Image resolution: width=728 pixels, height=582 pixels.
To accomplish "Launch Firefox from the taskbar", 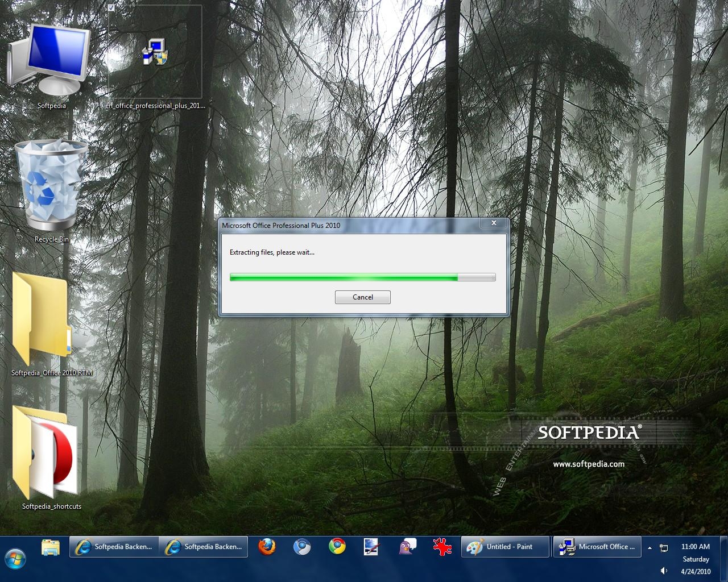I will pos(267,547).
